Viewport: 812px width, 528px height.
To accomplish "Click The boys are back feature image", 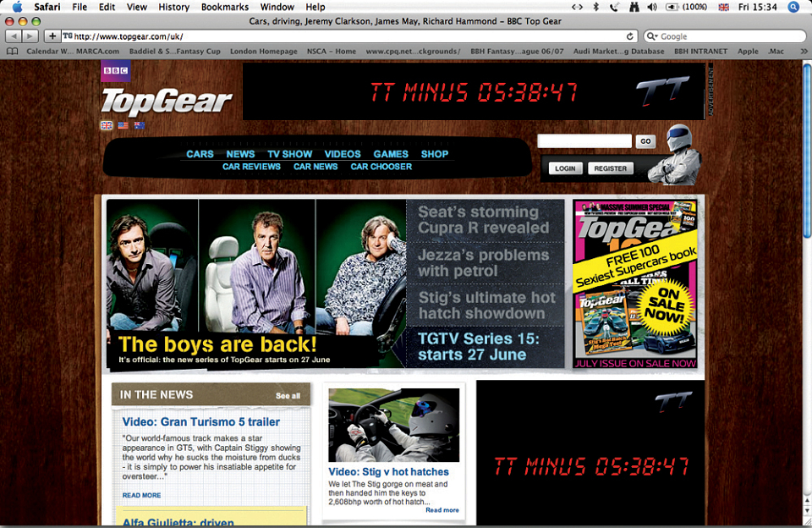I will [256, 284].
